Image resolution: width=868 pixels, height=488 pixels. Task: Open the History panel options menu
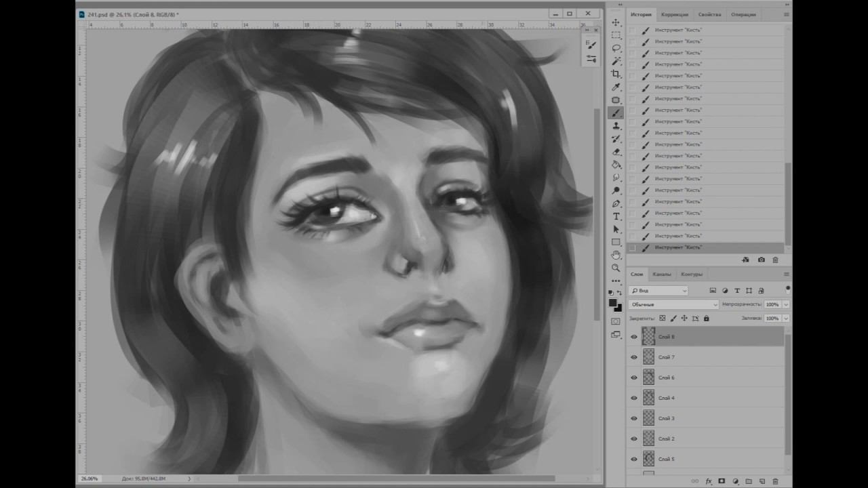point(787,14)
